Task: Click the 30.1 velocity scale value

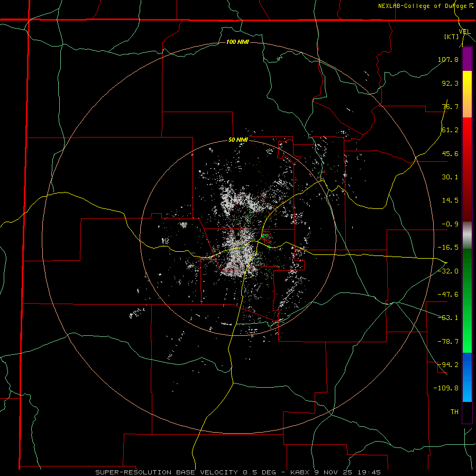Action: click(x=450, y=177)
